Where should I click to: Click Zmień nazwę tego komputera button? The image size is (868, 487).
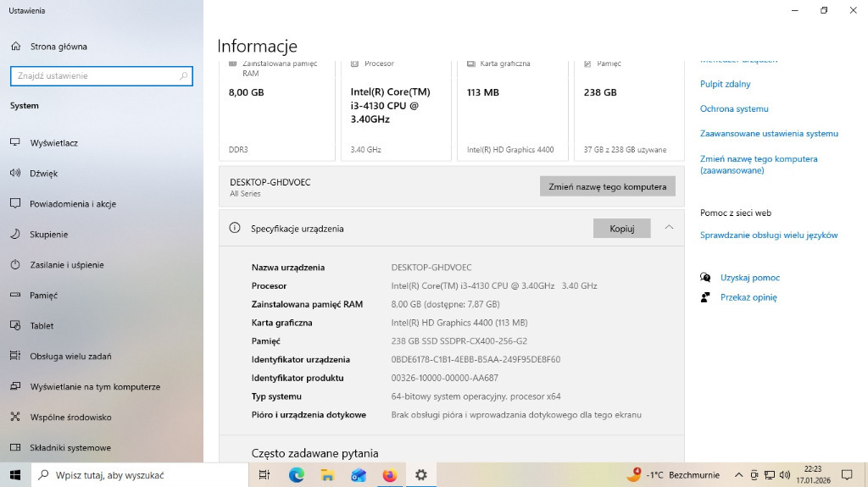pos(607,186)
